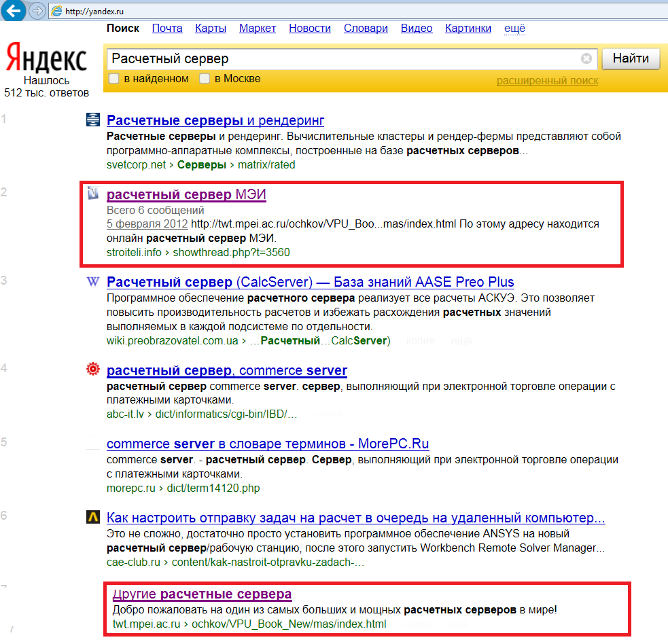Open the Карты service tab

211,28
